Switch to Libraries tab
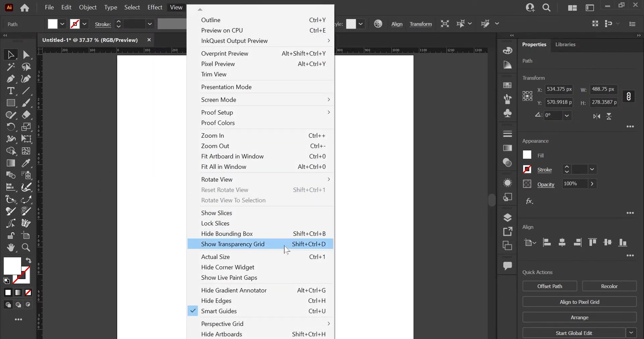The image size is (644, 339). tap(565, 44)
